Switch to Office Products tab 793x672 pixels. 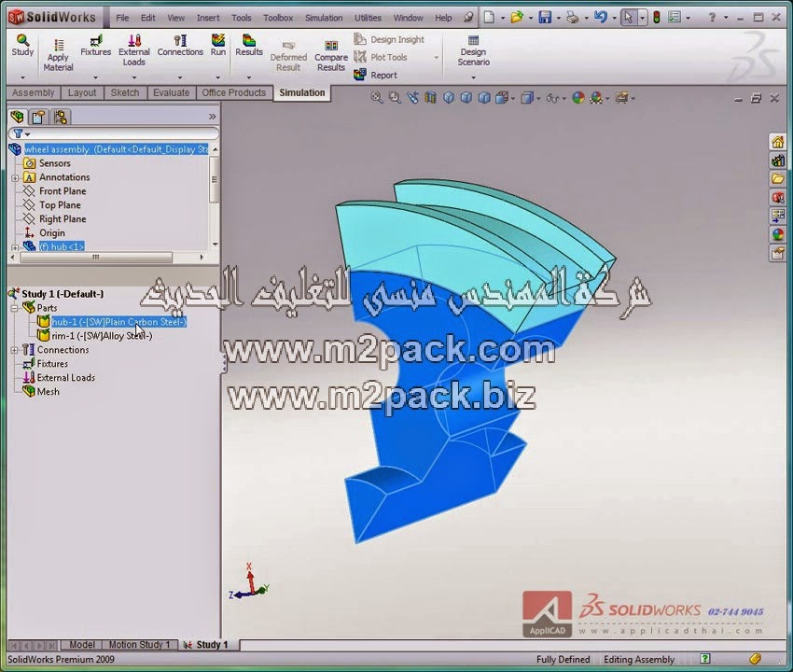[233, 92]
